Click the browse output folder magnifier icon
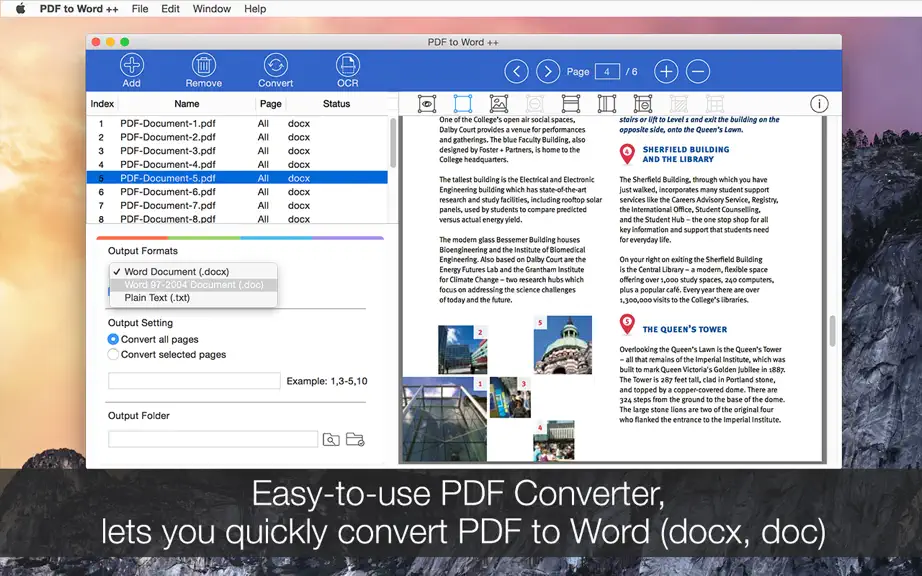The image size is (922, 576). pyautogui.click(x=331, y=439)
